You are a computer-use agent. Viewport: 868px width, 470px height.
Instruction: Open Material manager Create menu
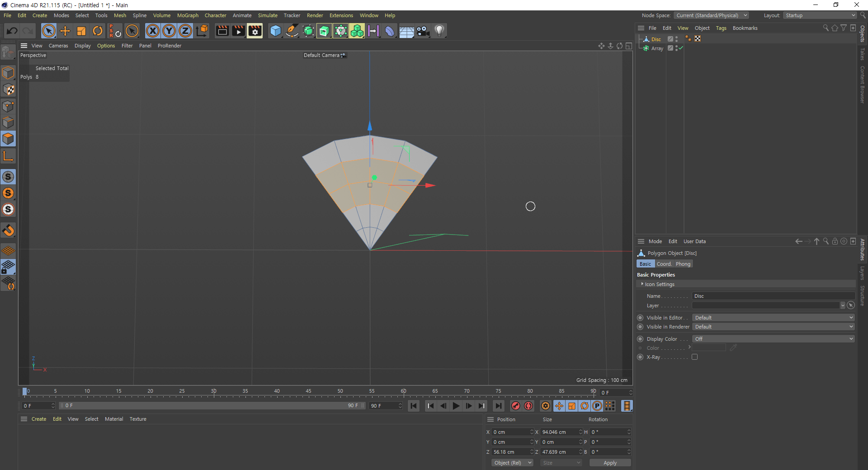[x=39, y=419]
